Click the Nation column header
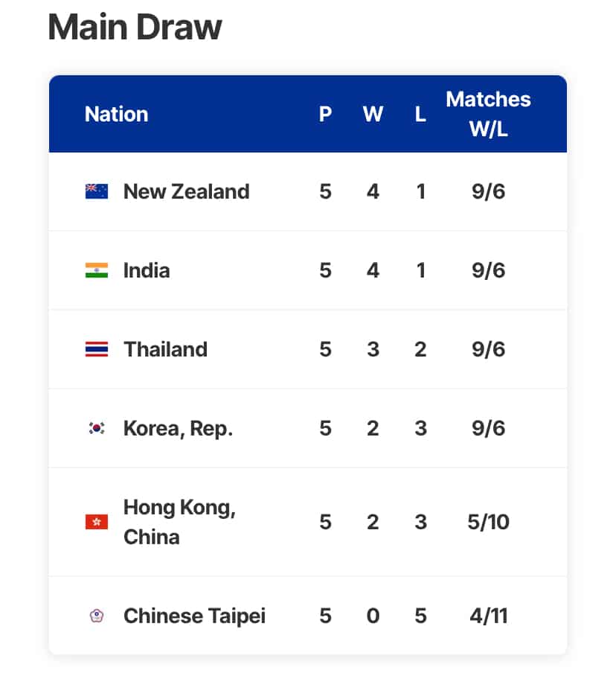Image resolution: width=616 pixels, height=673 pixels. click(x=116, y=114)
